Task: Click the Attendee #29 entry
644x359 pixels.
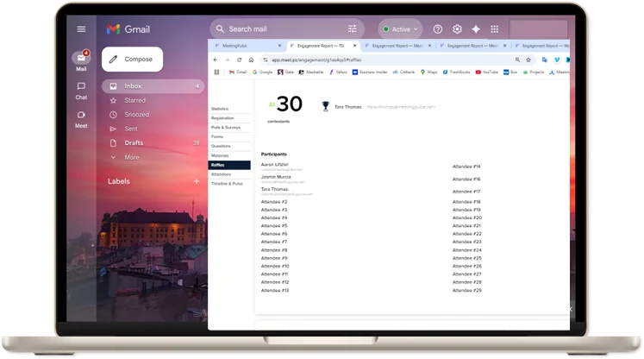Action: 467,290
